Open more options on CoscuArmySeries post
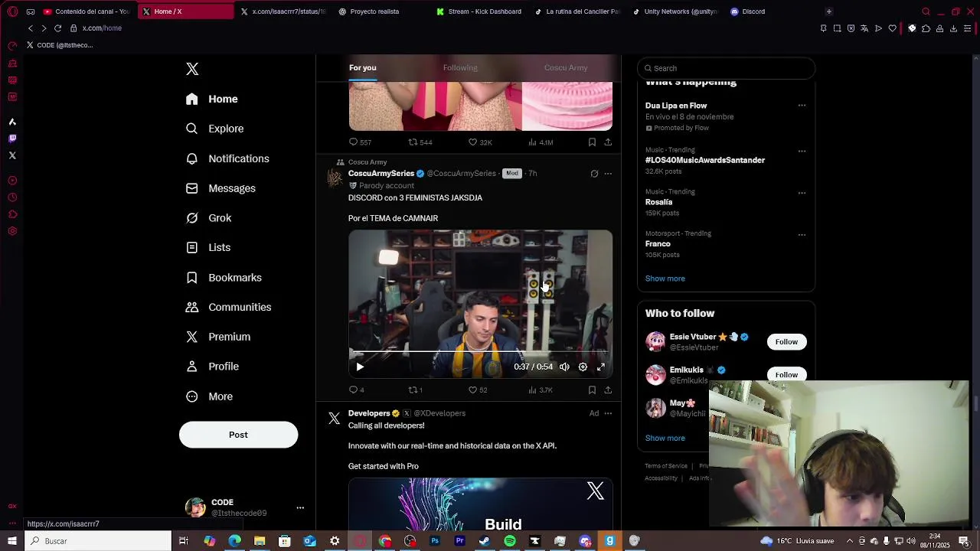Viewport: 980px width, 551px height. point(608,174)
